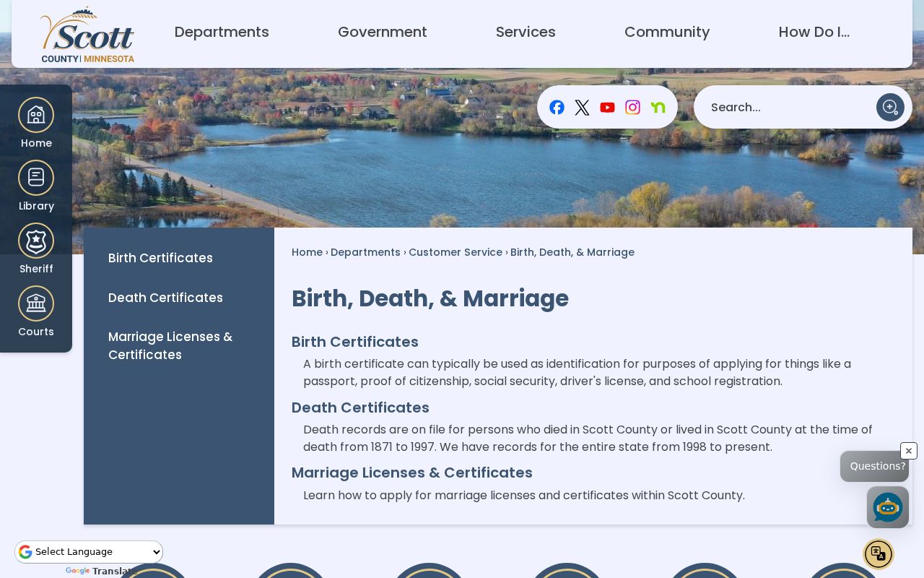924x578 pixels.
Task: Click the Departments breadcrumb link
Action: (365, 252)
